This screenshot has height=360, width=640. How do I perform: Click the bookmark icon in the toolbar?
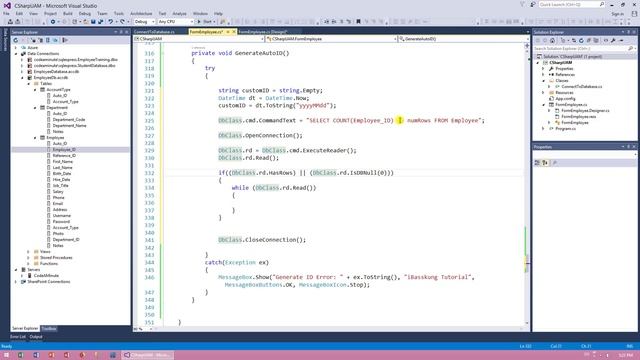pyautogui.click(x=358, y=22)
